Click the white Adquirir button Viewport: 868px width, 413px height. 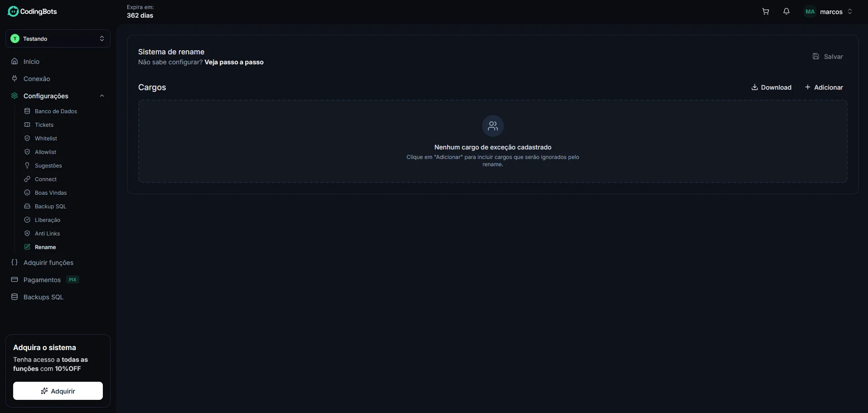(x=58, y=391)
